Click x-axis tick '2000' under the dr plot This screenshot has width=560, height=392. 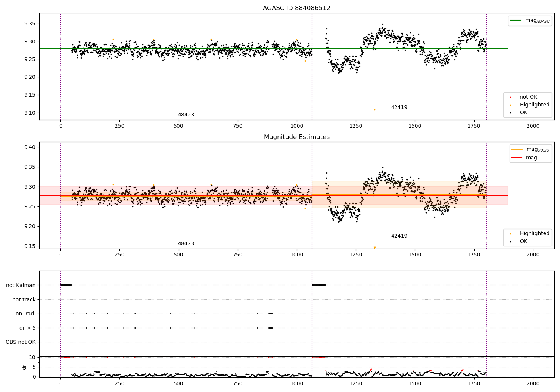[x=533, y=383]
